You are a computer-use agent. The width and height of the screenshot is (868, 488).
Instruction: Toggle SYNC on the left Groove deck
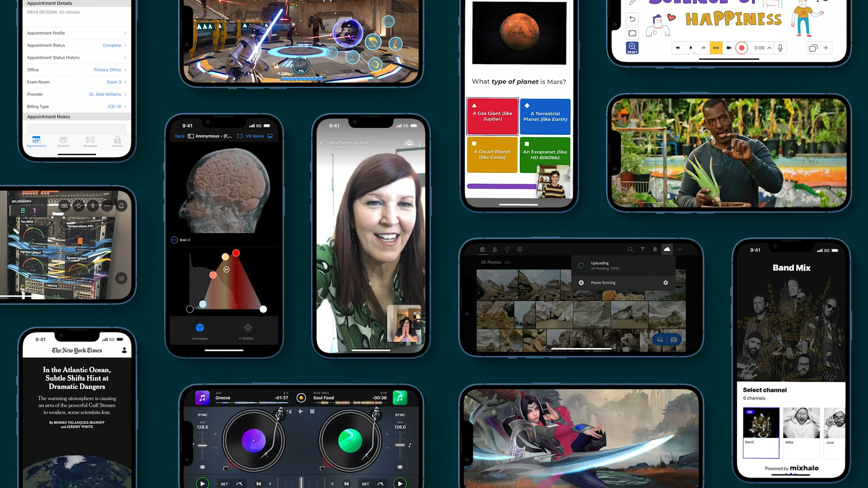(202, 415)
